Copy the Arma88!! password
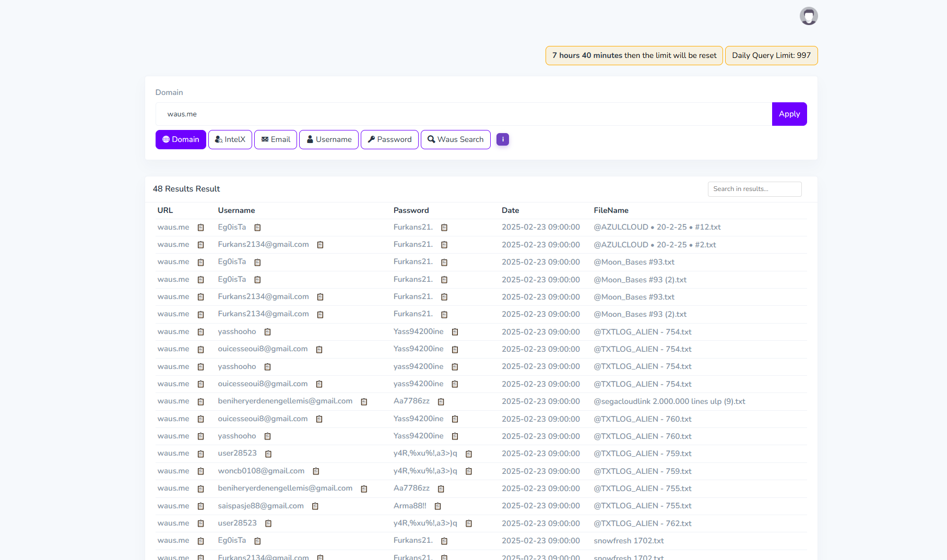Image resolution: width=947 pixels, height=560 pixels. pyautogui.click(x=438, y=506)
